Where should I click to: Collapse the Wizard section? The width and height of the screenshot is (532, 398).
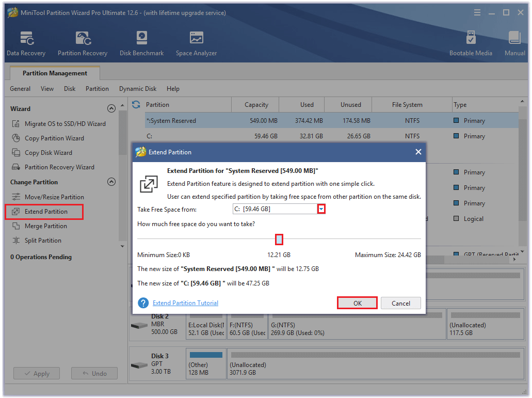pyautogui.click(x=111, y=108)
